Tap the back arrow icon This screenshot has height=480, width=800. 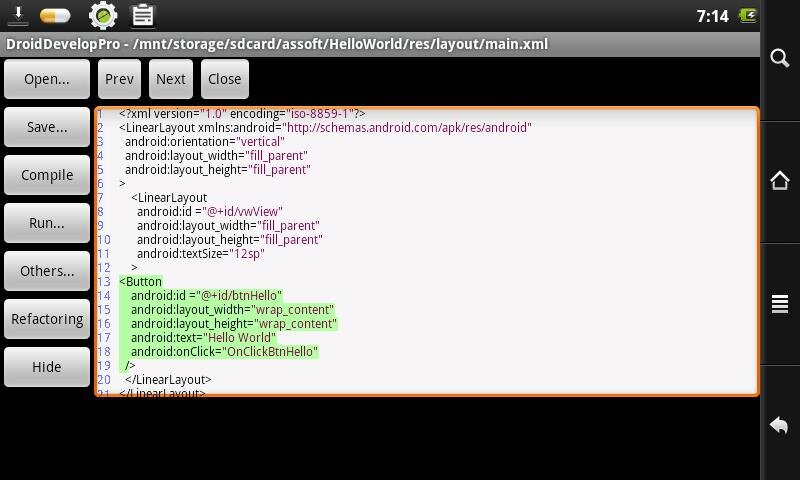pos(780,425)
